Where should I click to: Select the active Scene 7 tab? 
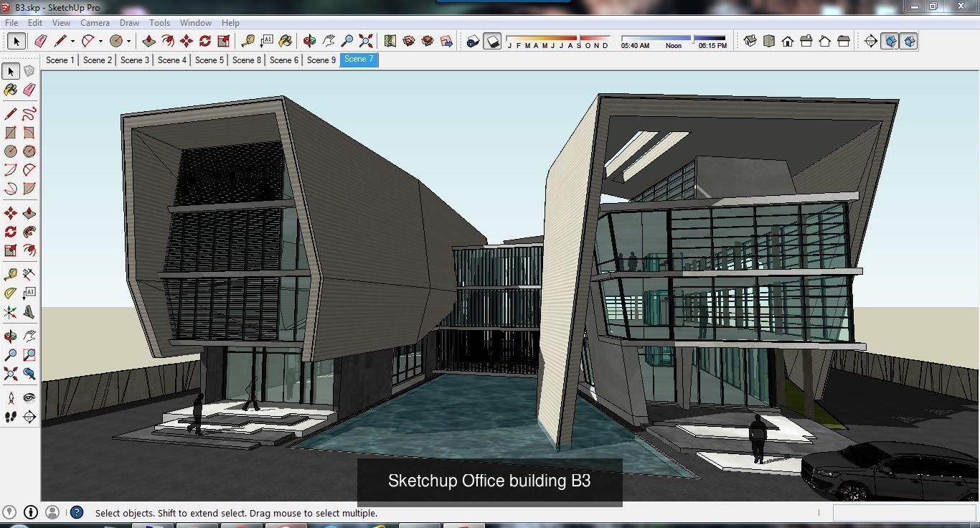coord(359,60)
